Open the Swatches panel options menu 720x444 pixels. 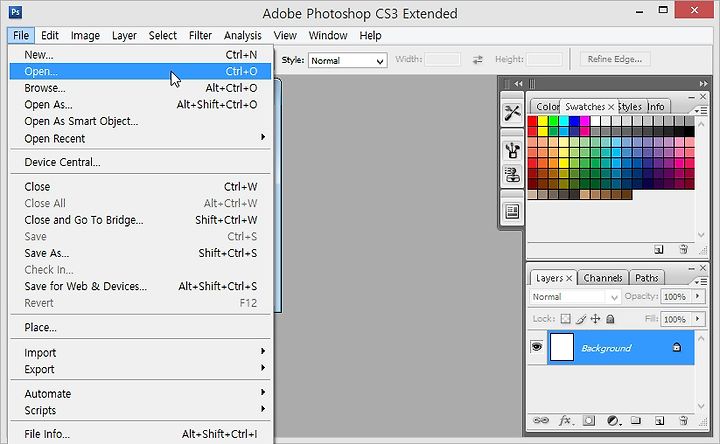click(x=700, y=111)
